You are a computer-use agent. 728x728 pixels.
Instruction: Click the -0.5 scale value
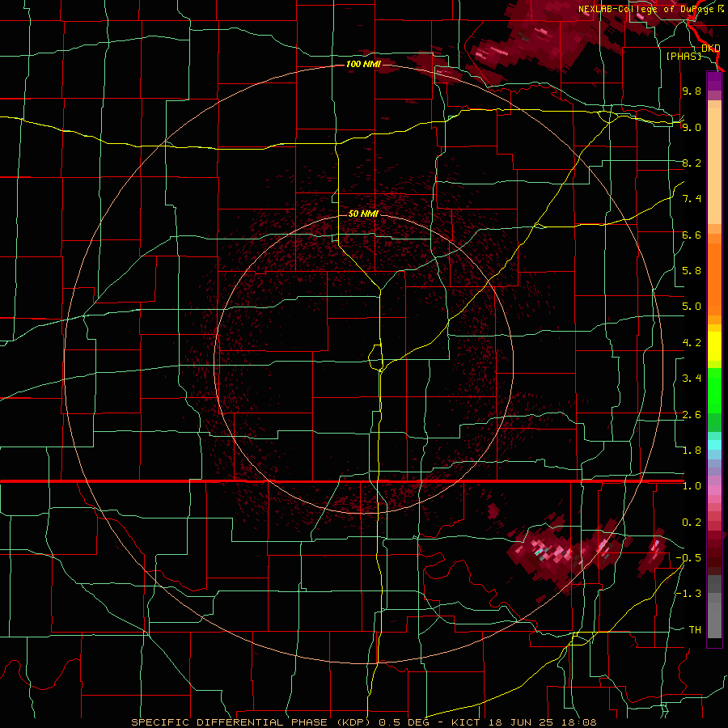click(688, 558)
